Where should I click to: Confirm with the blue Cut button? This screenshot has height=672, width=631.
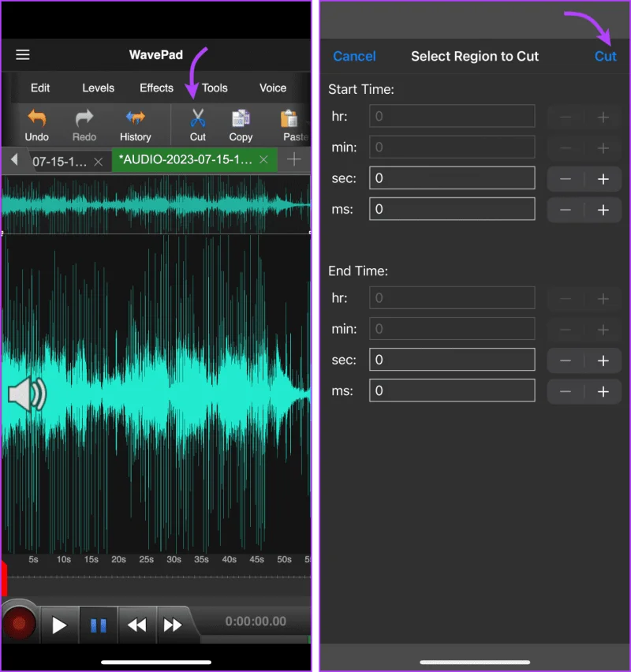pyautogui.click(x=605, y=56)
